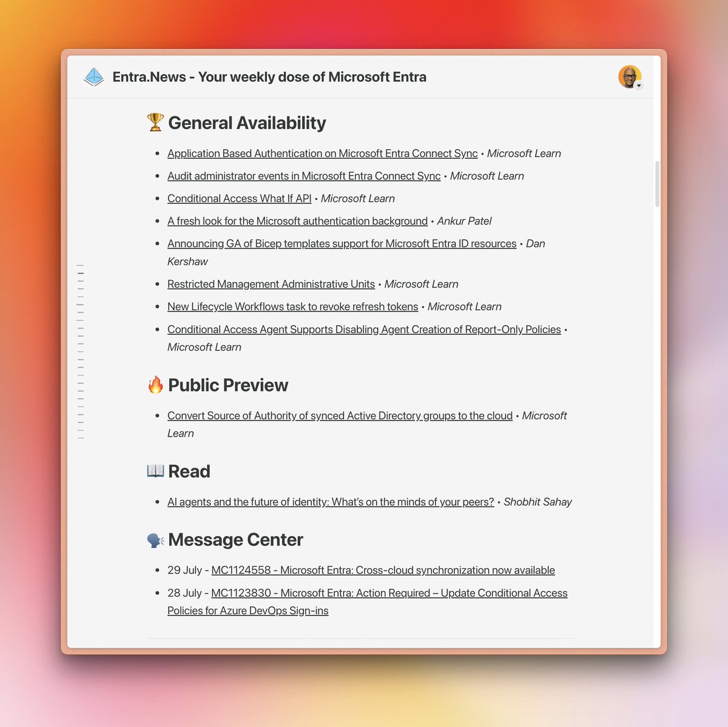Viewport: 728px width, 727px height.
Task: Click the page's vertical scrollbar thumb
Action: [657, 184]
